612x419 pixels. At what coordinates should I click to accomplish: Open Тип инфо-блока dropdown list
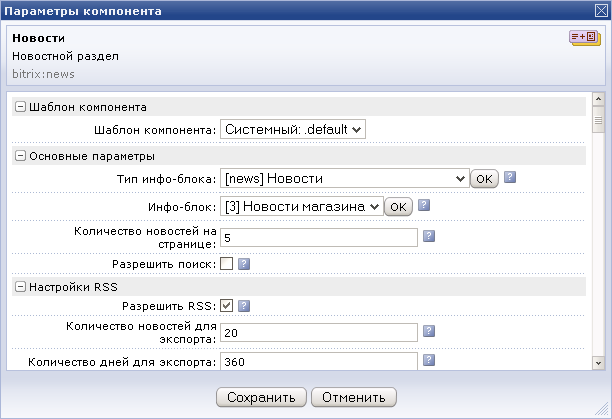coord(345,178)
